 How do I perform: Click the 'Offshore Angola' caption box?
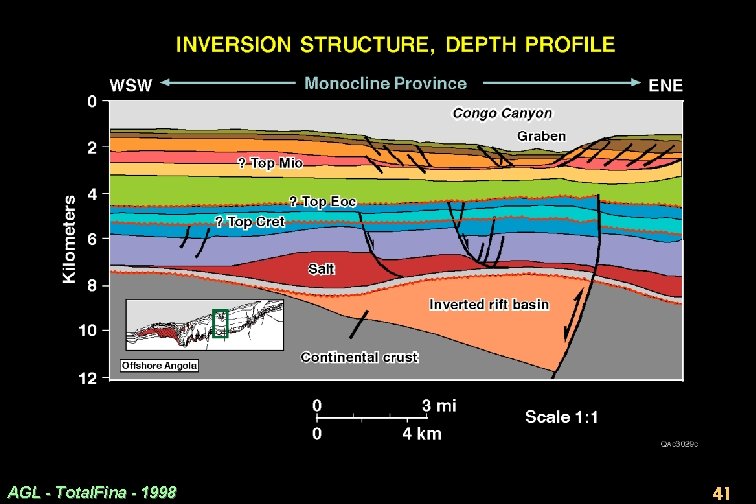click(160, 366)
